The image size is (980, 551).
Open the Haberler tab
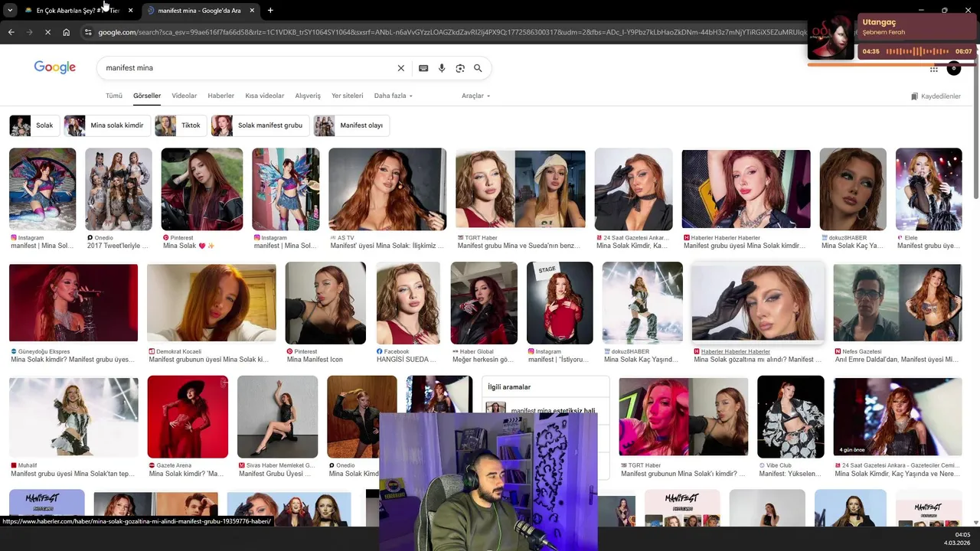coord(221,96)
